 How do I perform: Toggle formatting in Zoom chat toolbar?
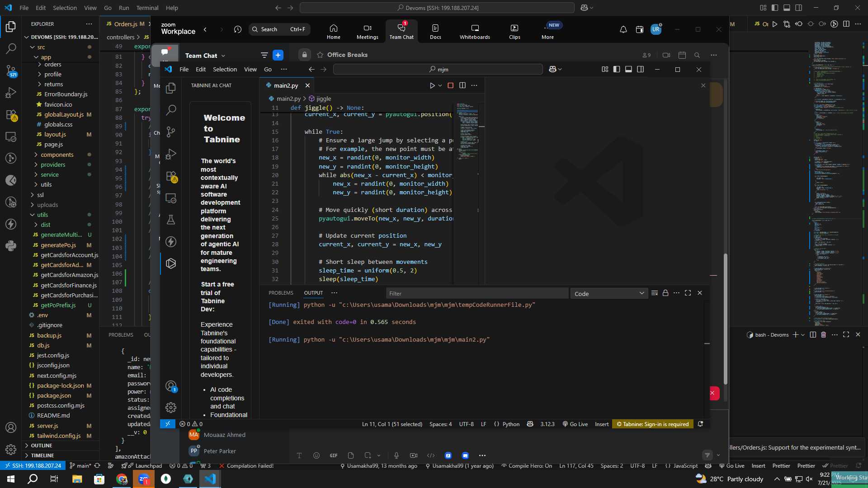pyautogui.click(x=299, y=455)
